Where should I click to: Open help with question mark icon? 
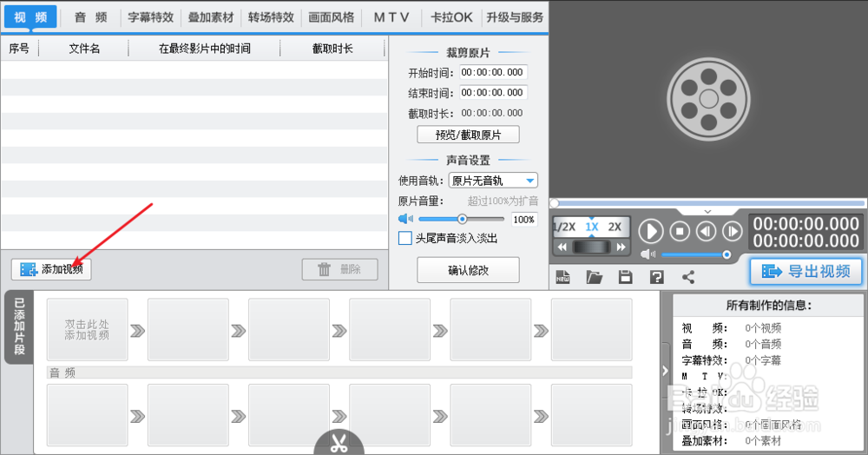(657, 277)
